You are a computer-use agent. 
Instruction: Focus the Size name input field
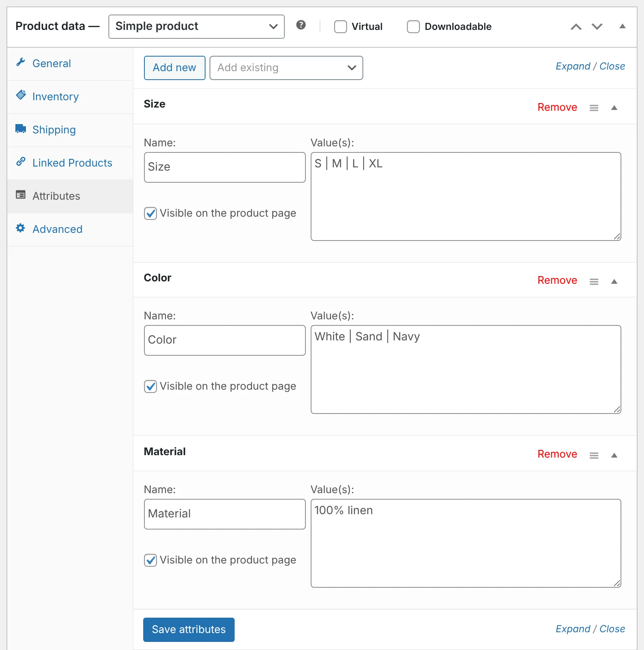coord(225,167)
